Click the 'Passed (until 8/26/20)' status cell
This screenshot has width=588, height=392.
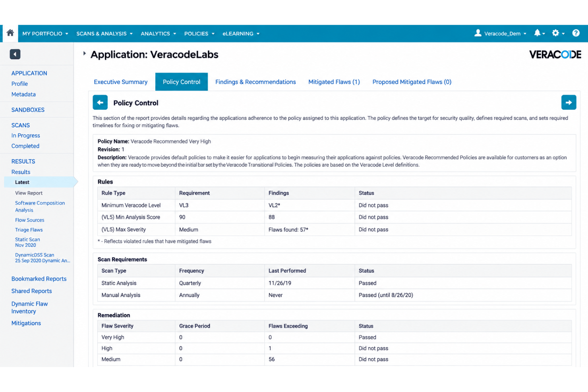click(463, 295)
